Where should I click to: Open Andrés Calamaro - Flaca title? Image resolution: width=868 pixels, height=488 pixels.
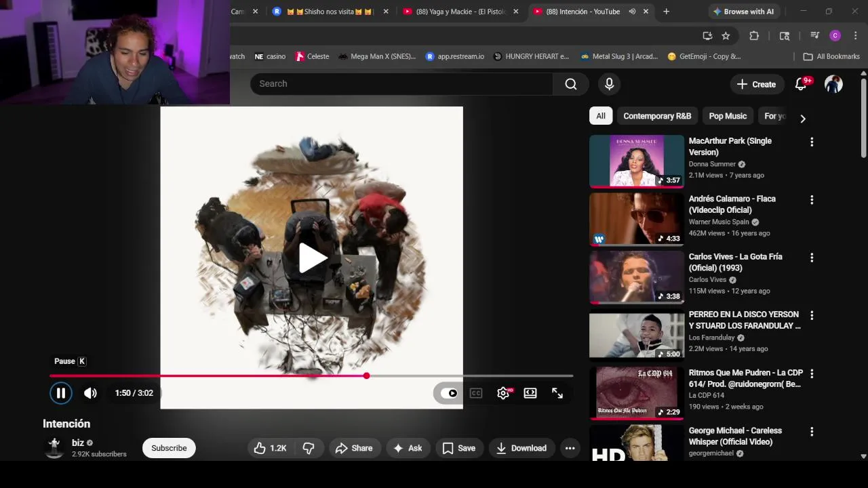pos(732,204)
